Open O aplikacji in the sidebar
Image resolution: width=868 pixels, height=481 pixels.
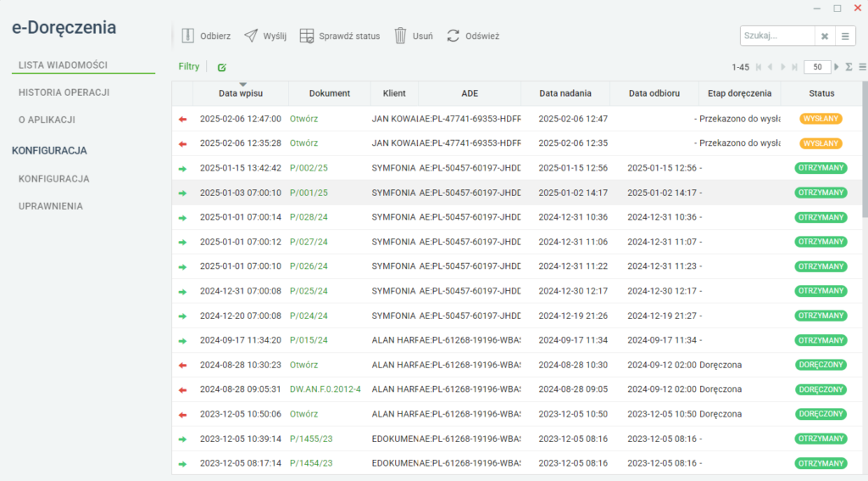coord(47,120)
